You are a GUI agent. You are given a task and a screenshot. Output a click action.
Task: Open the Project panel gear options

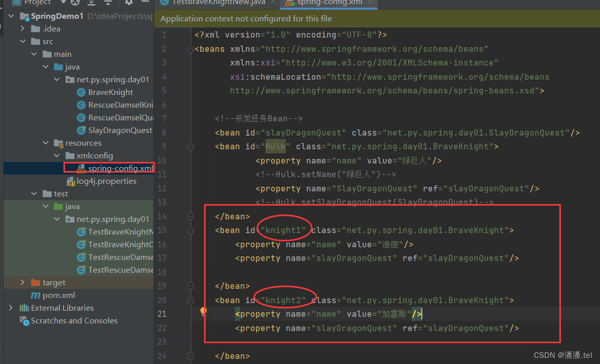[128, 3]
